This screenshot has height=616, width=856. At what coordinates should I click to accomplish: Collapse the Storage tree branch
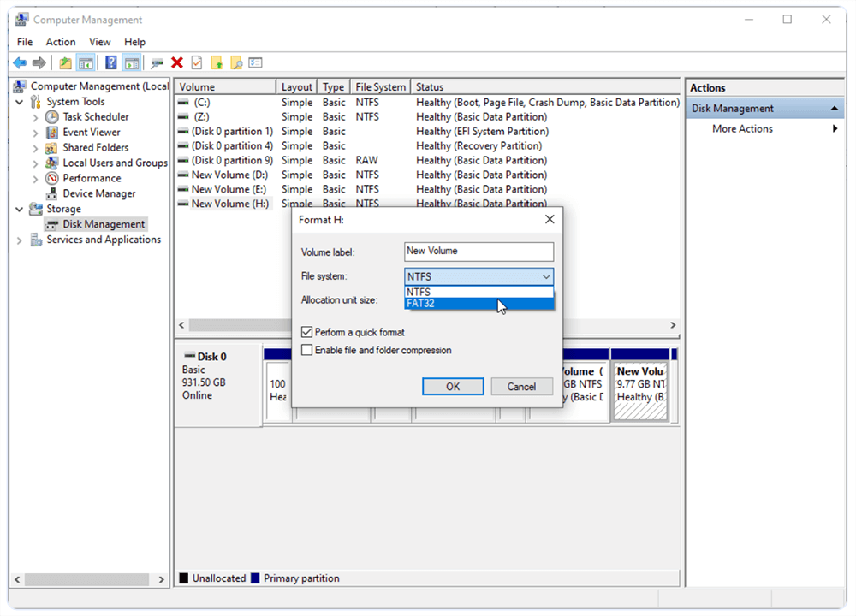coord(19,208)
